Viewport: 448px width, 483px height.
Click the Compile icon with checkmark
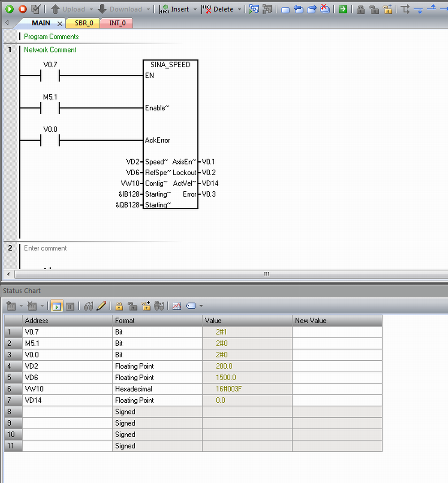pyautogui.click(x=36, y=9)
